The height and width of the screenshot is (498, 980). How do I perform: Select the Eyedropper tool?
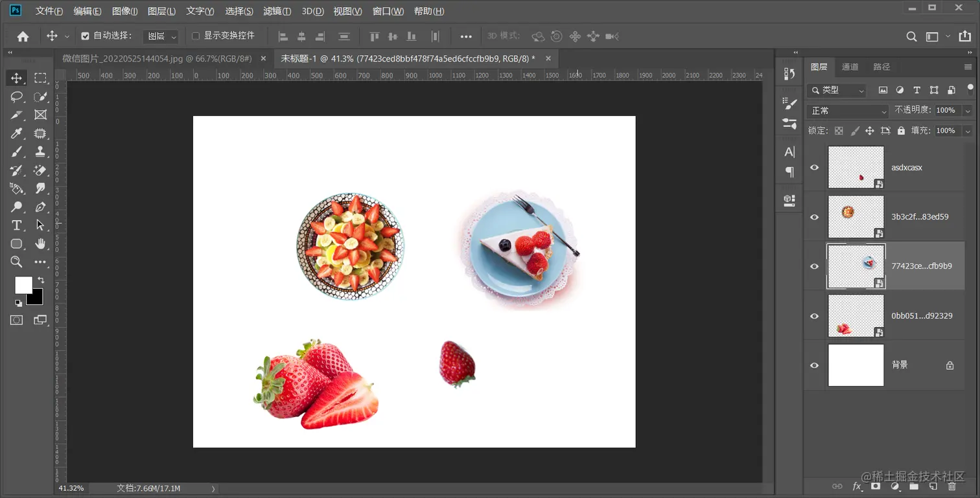17,133
